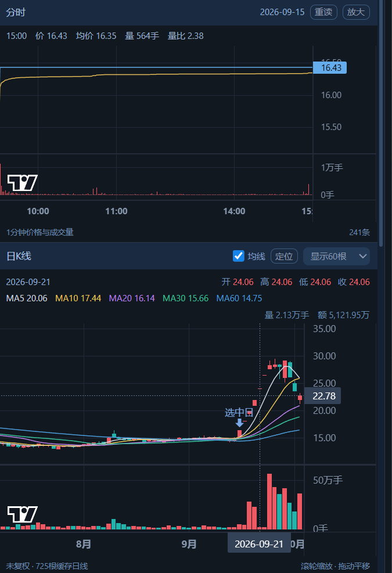Click the 额 5,121.95万 turnover text
The height and width of the screenshot is (573, 392).
(x=343, y=315)
